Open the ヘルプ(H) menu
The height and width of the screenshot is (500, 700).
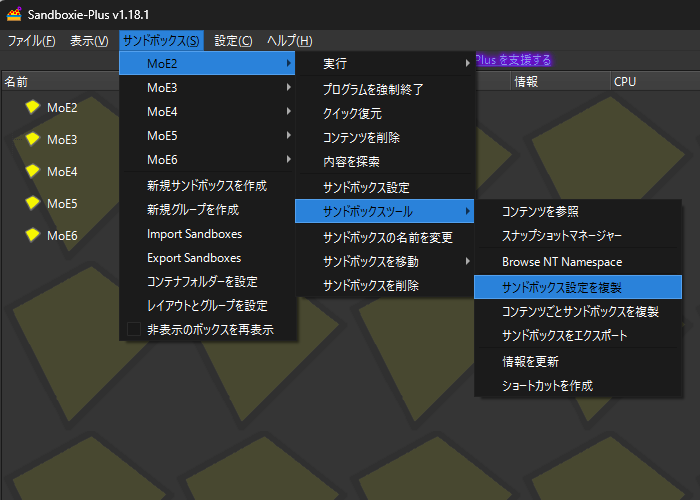pos(290,41)
